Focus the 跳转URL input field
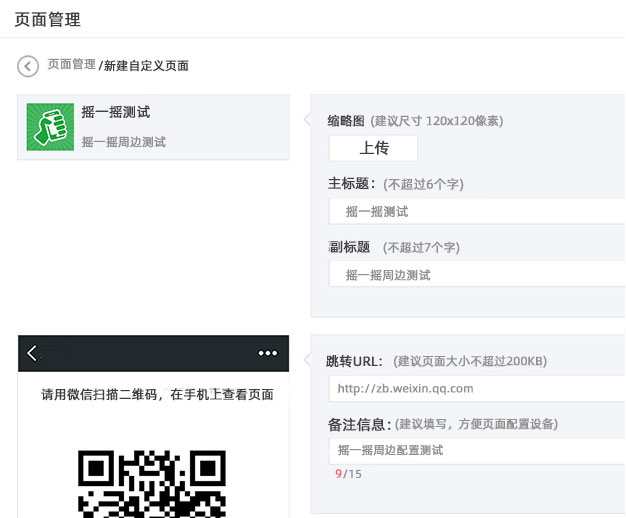Screen dimensions: 626x518 pos(477,389)
